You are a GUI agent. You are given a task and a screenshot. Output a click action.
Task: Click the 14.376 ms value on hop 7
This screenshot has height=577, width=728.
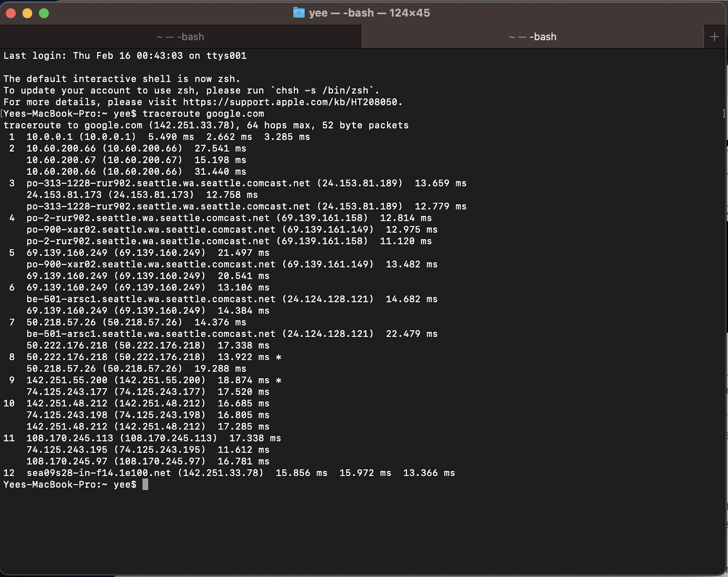point(220,322)
